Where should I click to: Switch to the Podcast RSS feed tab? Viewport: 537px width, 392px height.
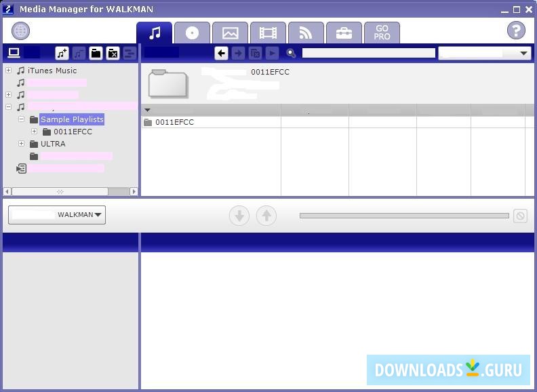coord(306,33)
